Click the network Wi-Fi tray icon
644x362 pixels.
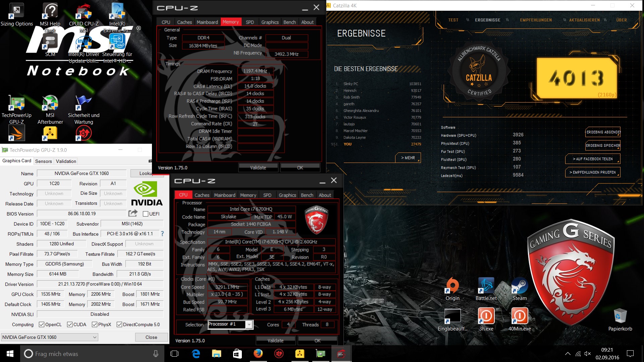coord(578,354)
